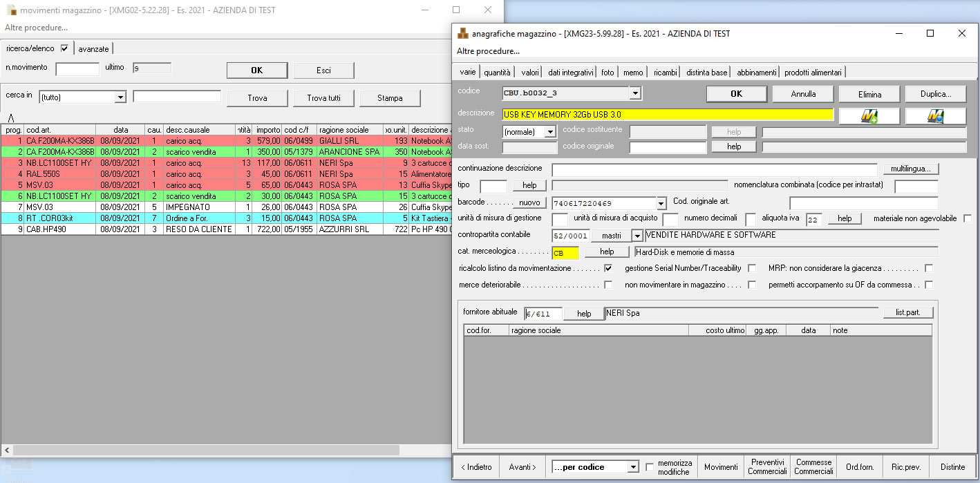Image resolution: width=980 pixels, height=483 pixels.
Task: Switch to avanzate tab in movimenti window
Action: 93,48
